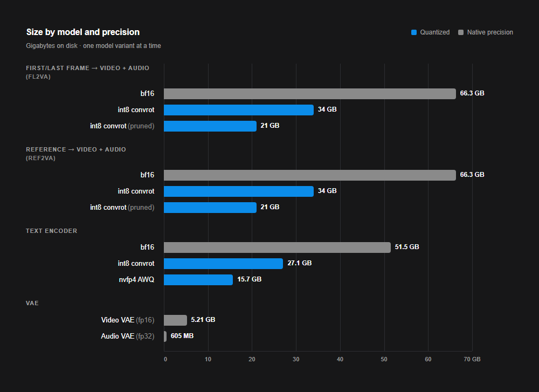
Task: Select the Audio VAE bar
Action: tap(165, 336)
